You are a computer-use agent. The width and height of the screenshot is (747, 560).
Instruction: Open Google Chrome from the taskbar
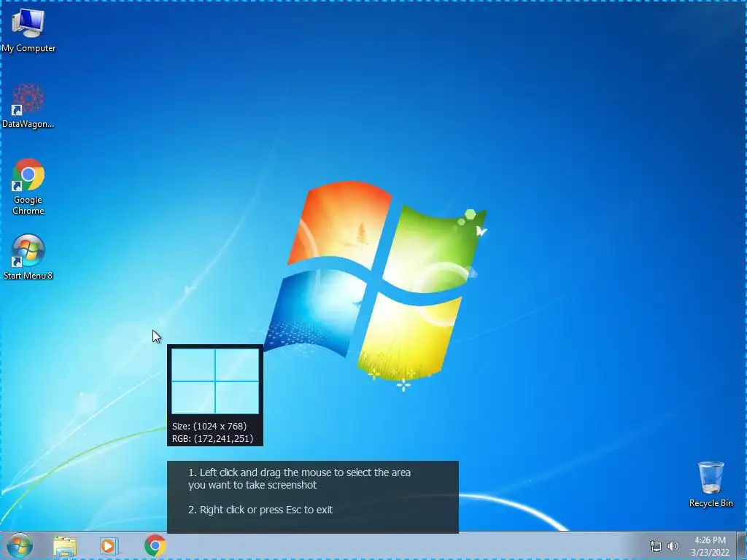155,545
